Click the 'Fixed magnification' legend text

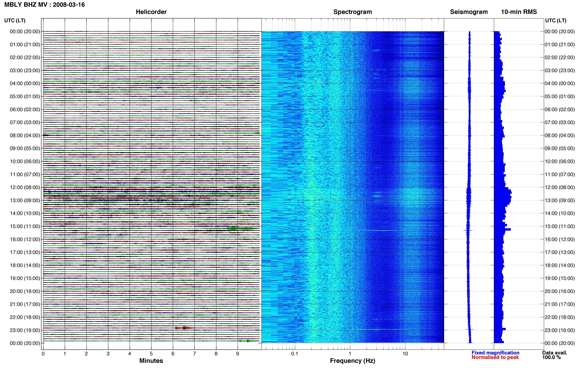[x=495, y=353]
